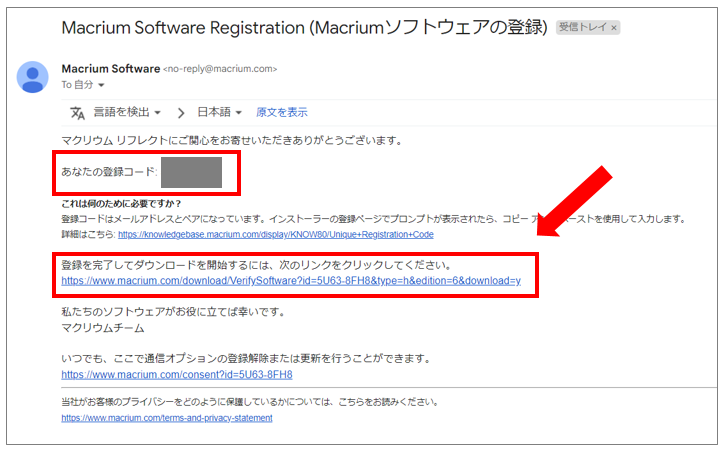Expand the 'To 自分' recipient details arrow
The image size is (726, 451).
101,85
